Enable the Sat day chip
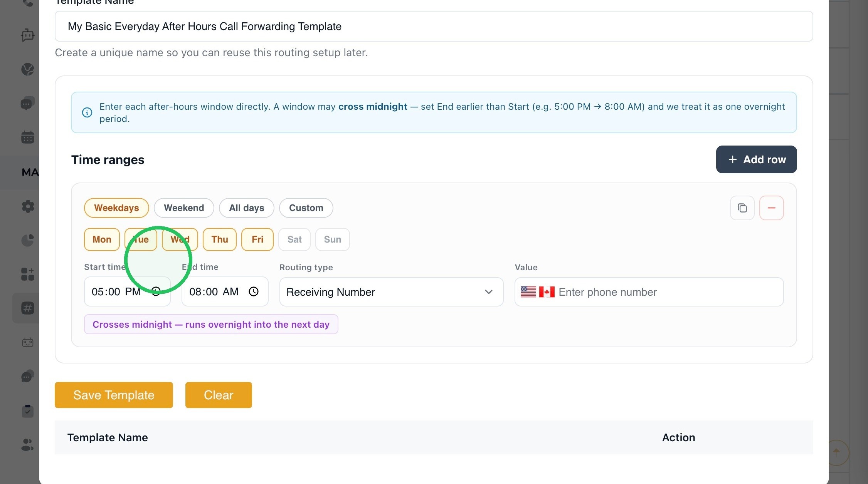 pos(294,239)
